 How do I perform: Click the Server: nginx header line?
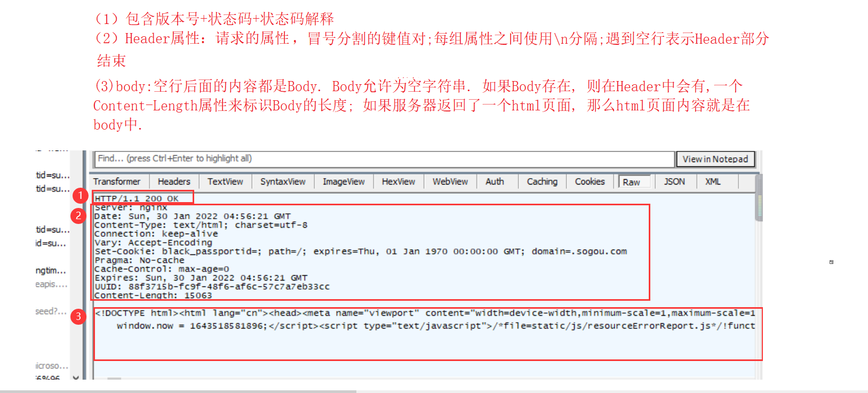(131, 207)
